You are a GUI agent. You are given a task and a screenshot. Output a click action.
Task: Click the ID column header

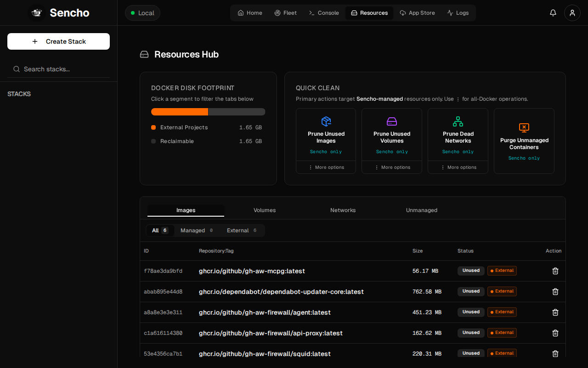tap(146, 251)
